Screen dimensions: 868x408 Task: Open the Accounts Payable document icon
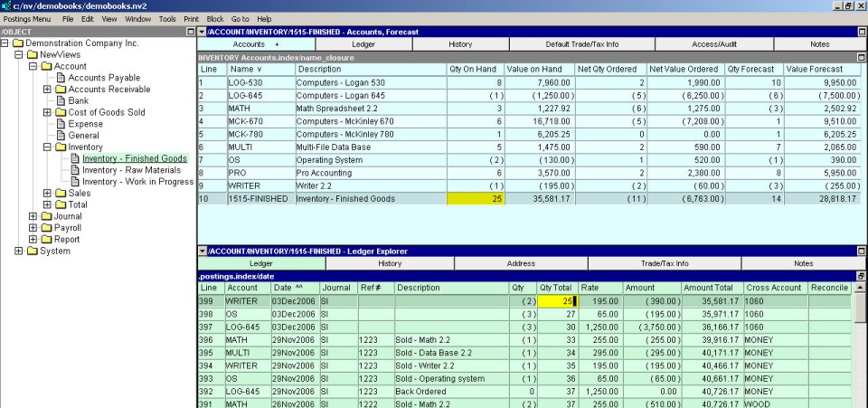(x=61, y=78)
